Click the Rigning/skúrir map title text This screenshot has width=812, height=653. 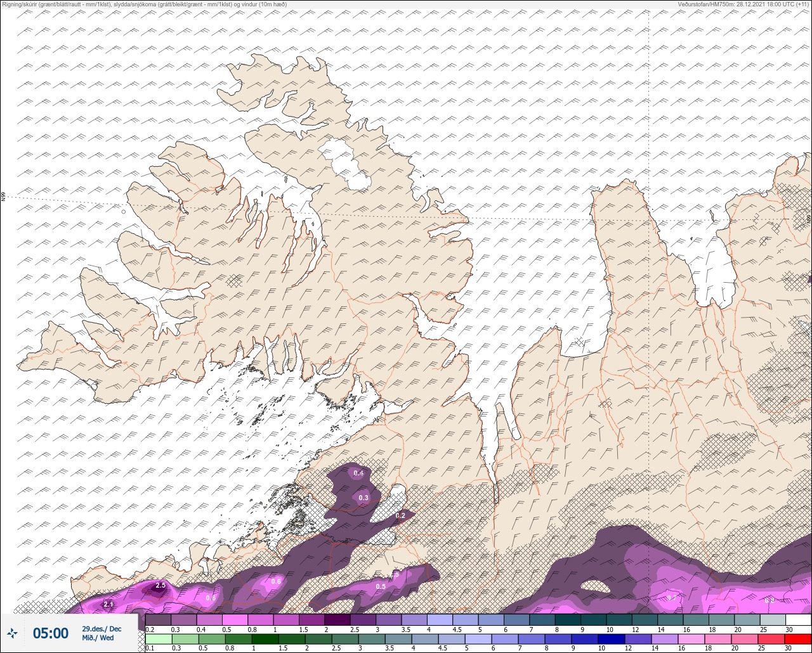click(x=145, y=4)
